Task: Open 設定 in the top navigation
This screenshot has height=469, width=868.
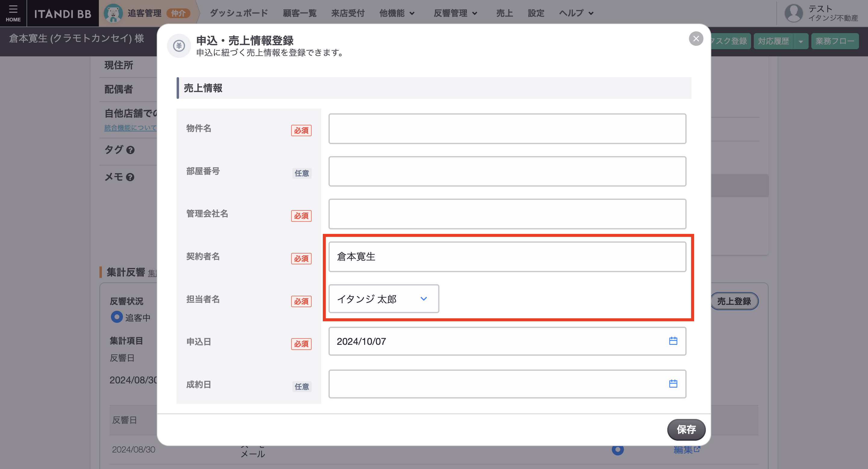Action: tap(536, 14)
